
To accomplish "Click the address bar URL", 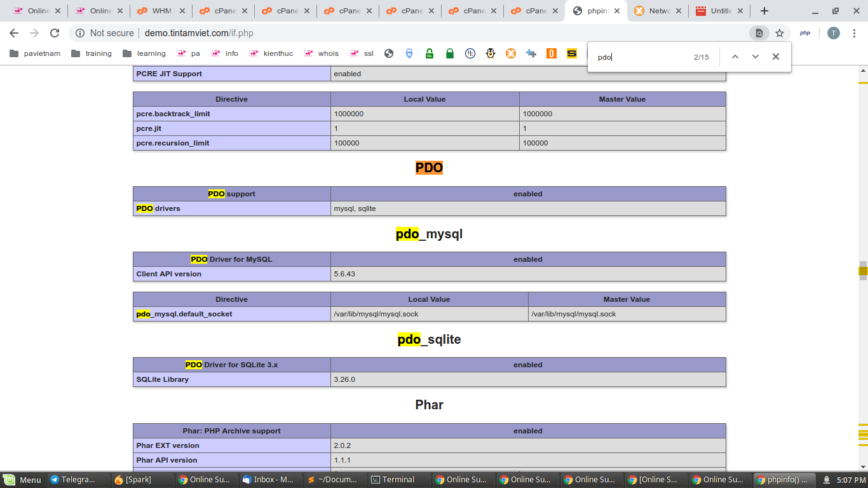I will (199, 33).
